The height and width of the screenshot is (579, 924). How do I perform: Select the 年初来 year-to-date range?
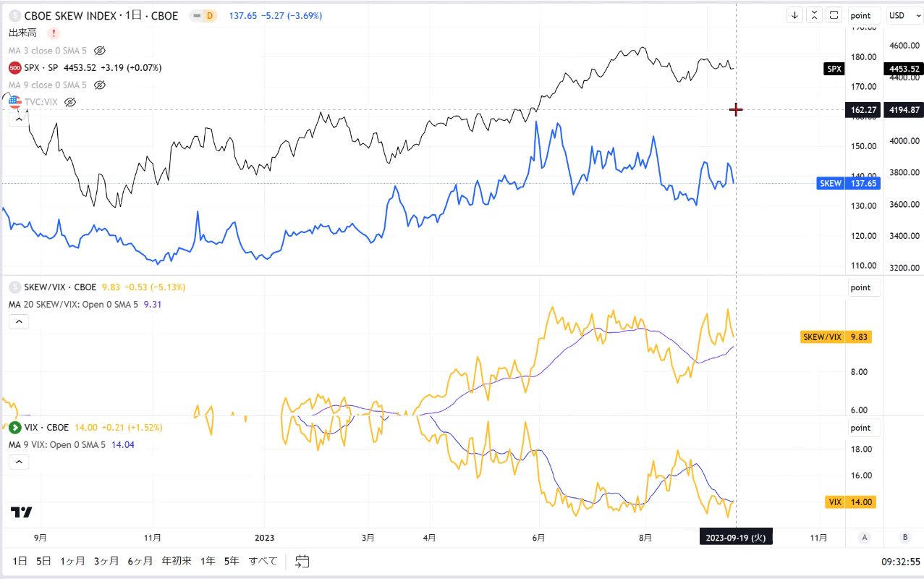pos(177,561)
